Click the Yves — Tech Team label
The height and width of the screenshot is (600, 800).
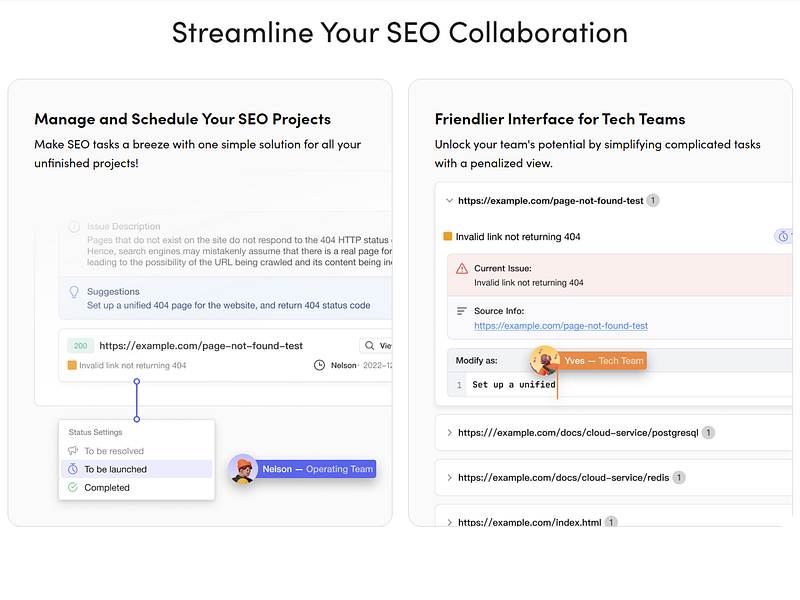pyautogui.click(x=603, y=361)
